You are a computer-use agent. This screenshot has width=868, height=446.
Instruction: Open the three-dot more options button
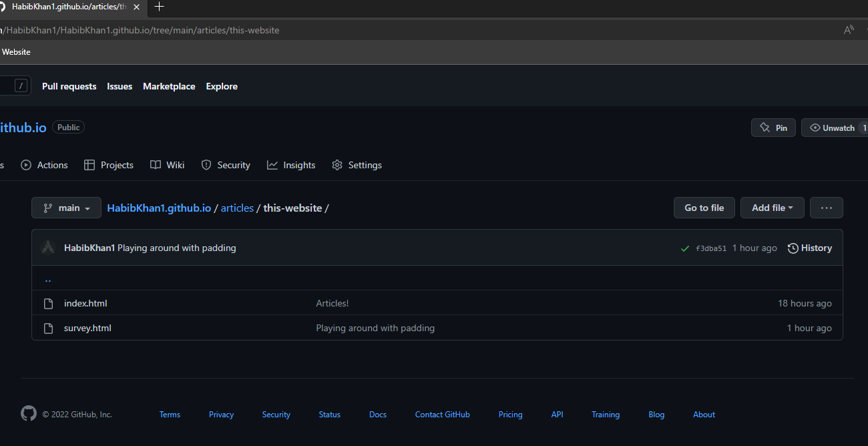827,208
